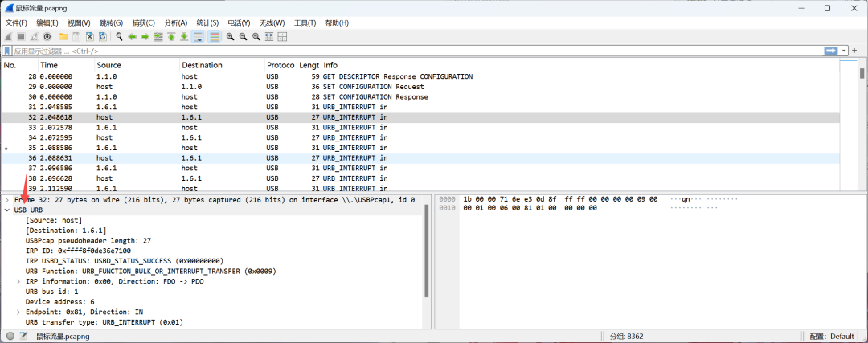Open the 捕获(C) menu
The height and width of the screenshot is (343, 868).
[143, 22]
